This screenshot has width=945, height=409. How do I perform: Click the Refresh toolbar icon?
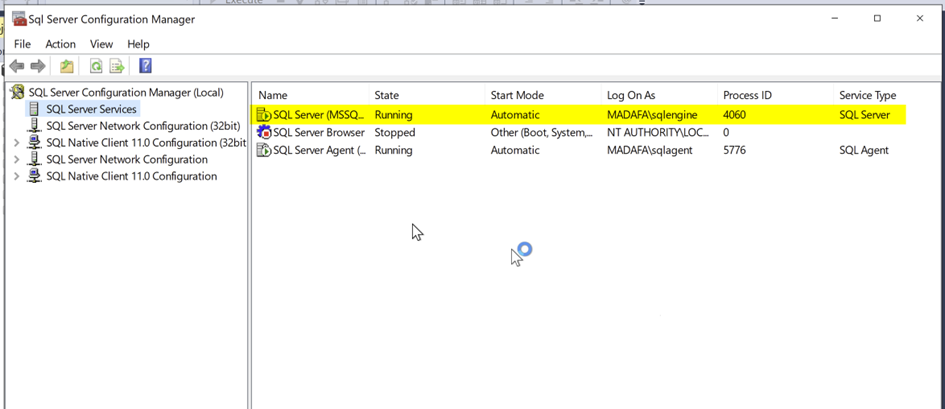(x=96, y=66)
